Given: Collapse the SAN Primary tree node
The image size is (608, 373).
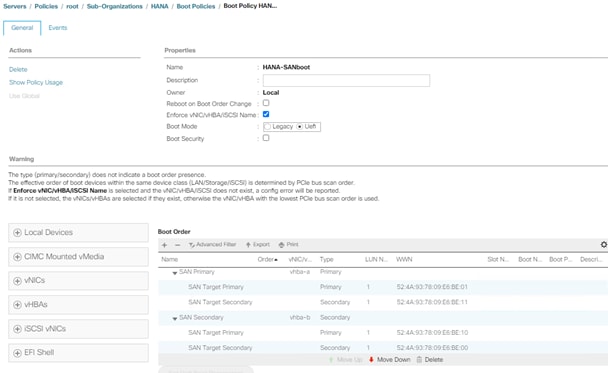Looking at the screenshot, I should [175, 273].
